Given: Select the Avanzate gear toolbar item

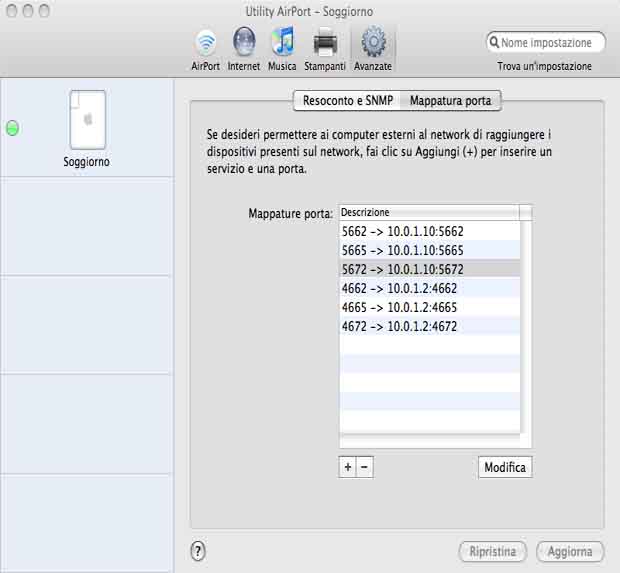Looking at the screenshot, I should 373,49.
